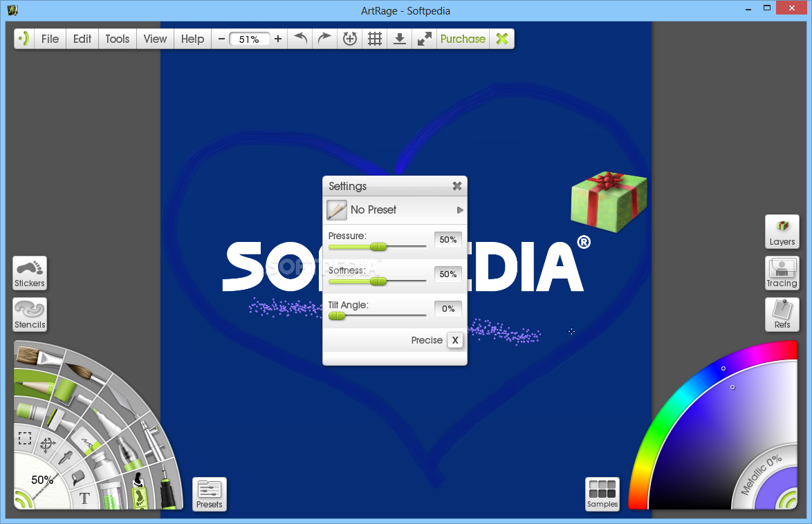The image size is (812, 524).
Task: Collapse tool picker via green corner arcs
Action: coord(23,500)
